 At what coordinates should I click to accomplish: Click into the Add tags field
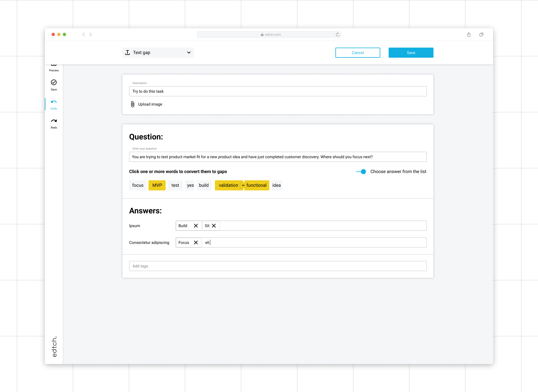[x=278, y=266]
